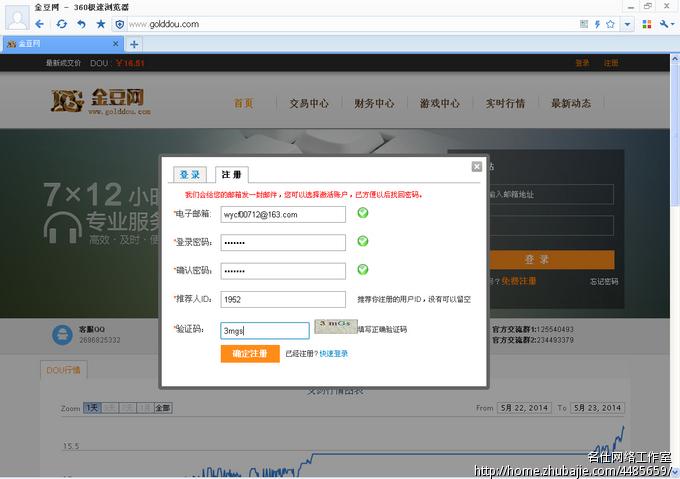Click 快速登录 link in dialog
680x479 pixels.
tap(333, 354)
